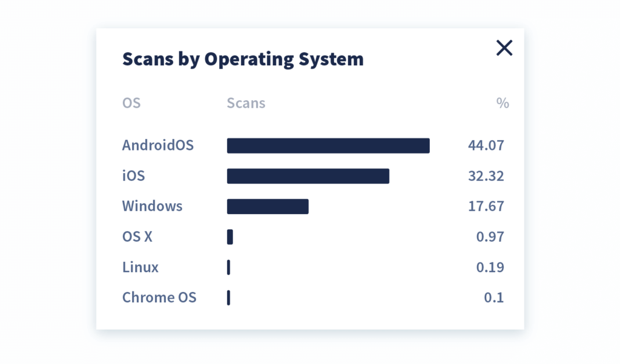Click the OS X scan bar

point(229,237)
